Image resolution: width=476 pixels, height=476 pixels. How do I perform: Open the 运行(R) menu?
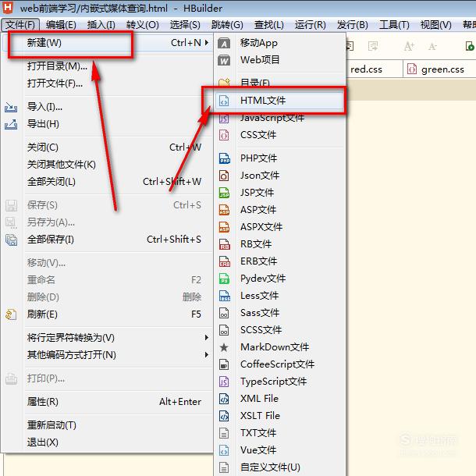tap(311, 25)
